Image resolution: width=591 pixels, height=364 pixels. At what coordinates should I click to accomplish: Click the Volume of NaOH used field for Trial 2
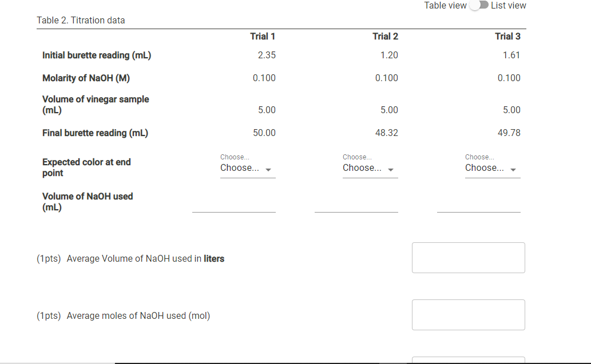tap(356, 210)
